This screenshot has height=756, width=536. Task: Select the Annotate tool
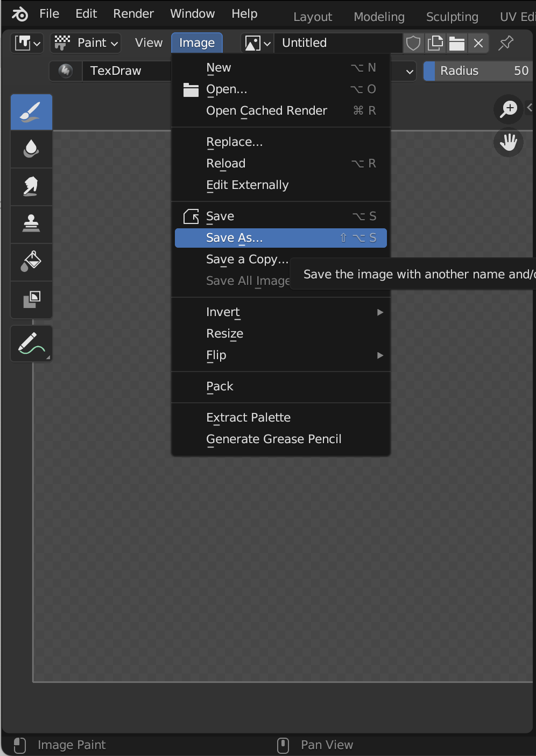tap(31, 344)
